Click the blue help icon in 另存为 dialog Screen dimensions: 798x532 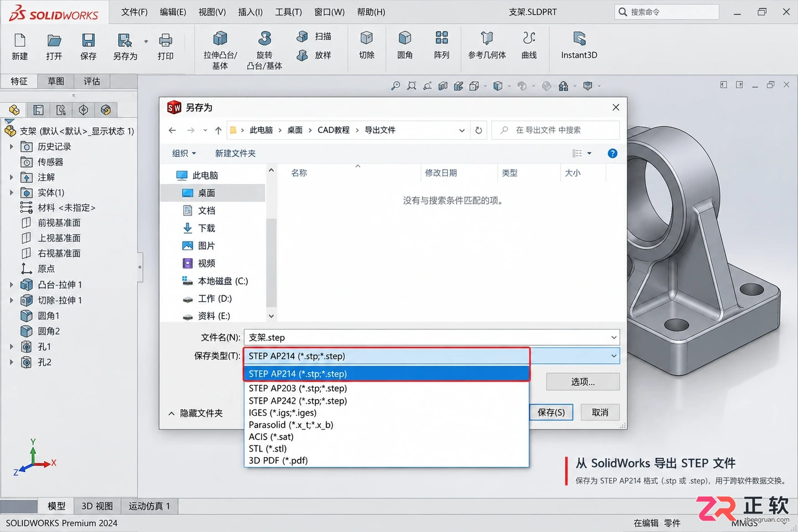612,154
